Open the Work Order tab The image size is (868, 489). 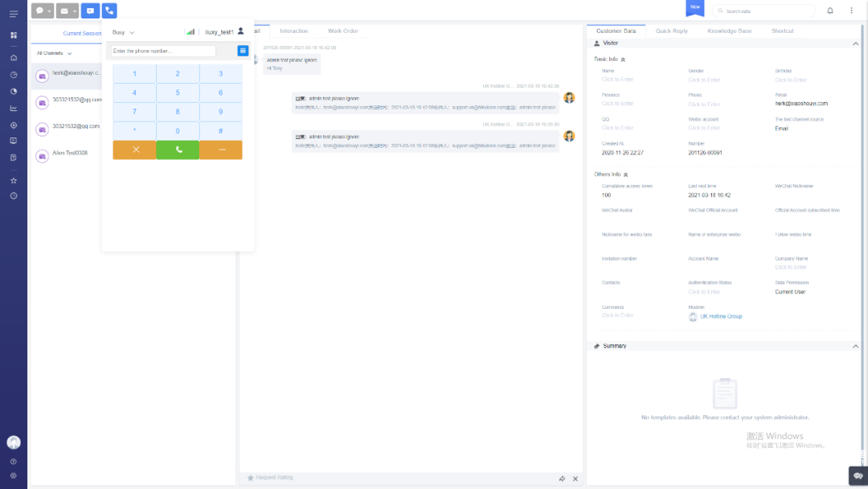[342, 31]
